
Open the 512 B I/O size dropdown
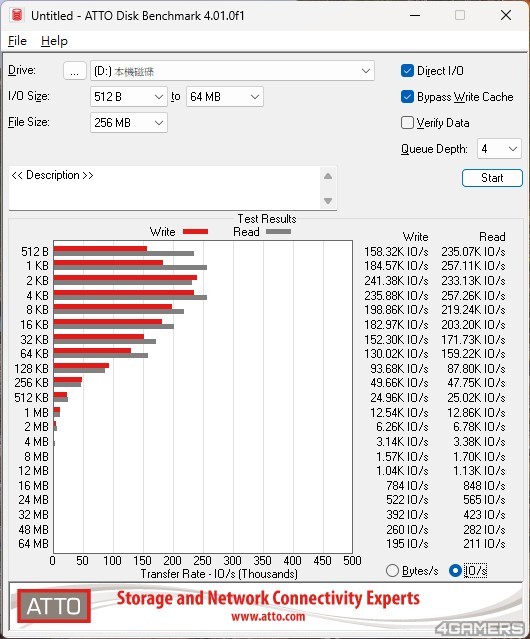(x=129, y=97)
